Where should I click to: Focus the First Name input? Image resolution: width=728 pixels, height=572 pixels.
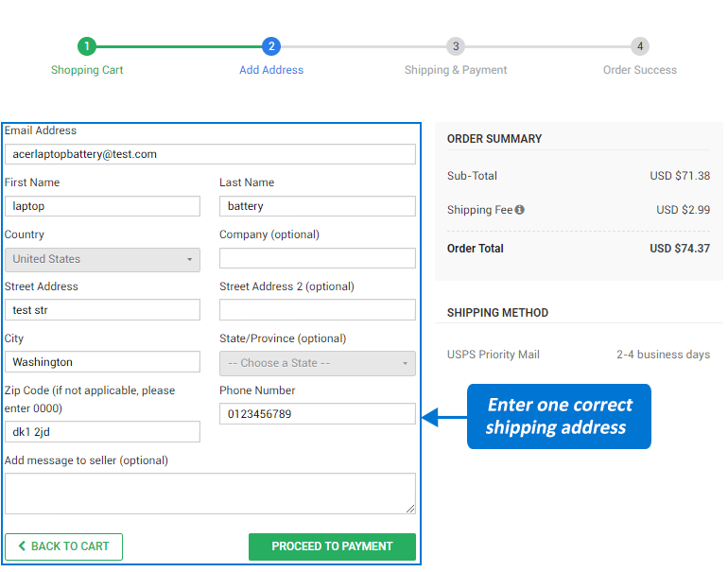102,206
